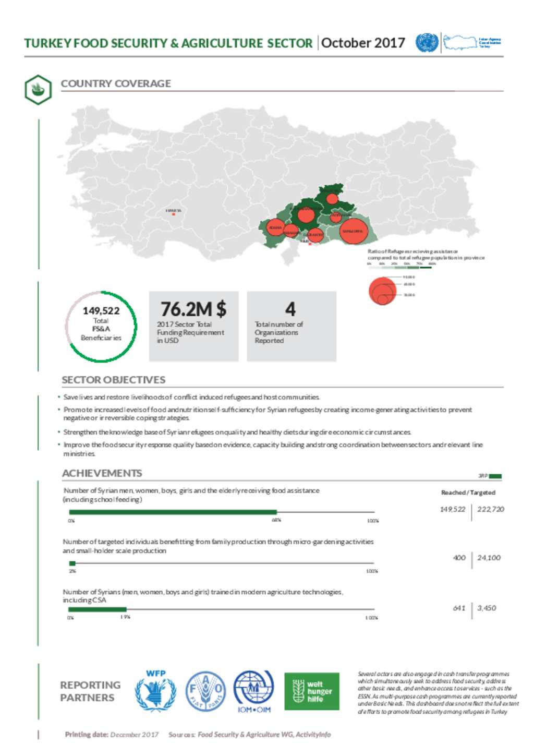
Task: Click the targeted value "3,450"
Action: [487, 608]
